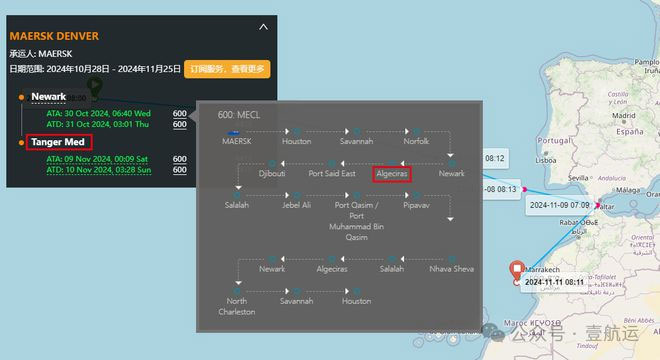Click the orange bullet next to Tanger Med
Screen dimensions: 660x360
pos(21,143)
